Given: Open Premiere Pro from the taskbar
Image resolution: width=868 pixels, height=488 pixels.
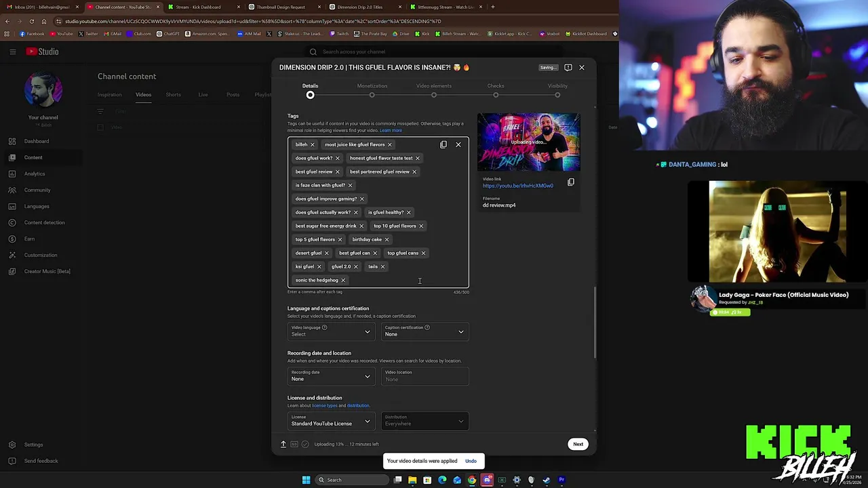Looking at the screenshot, I should 561,480.
